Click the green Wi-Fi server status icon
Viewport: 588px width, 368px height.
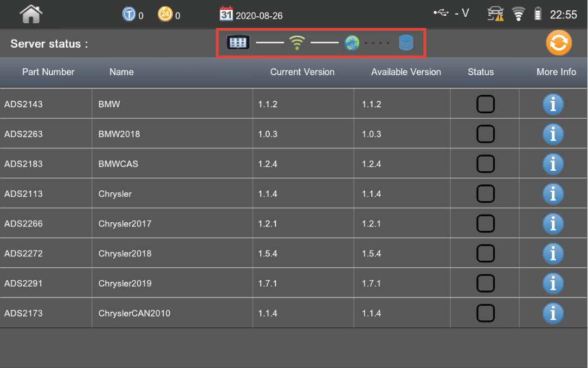tap(297, 43)
